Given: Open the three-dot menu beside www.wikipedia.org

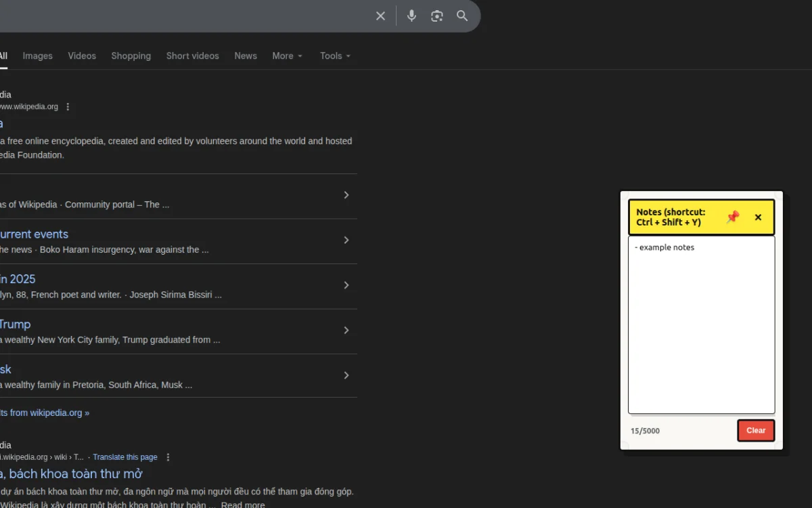Looking at the screenshot, I should coord(67,106).
